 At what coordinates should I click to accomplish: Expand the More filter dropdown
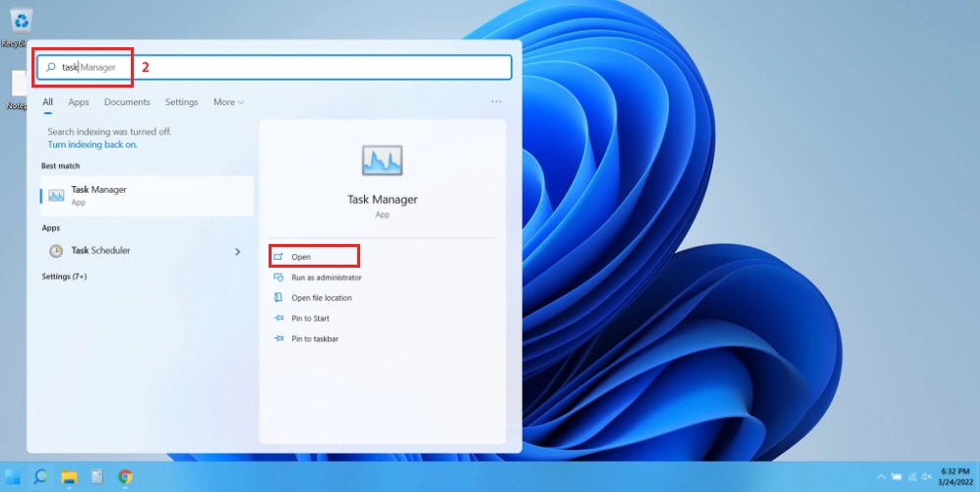tap(228, 102)
